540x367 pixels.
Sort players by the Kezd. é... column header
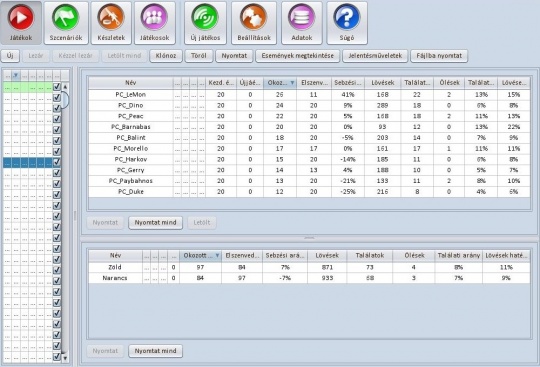tap(221, 83)
